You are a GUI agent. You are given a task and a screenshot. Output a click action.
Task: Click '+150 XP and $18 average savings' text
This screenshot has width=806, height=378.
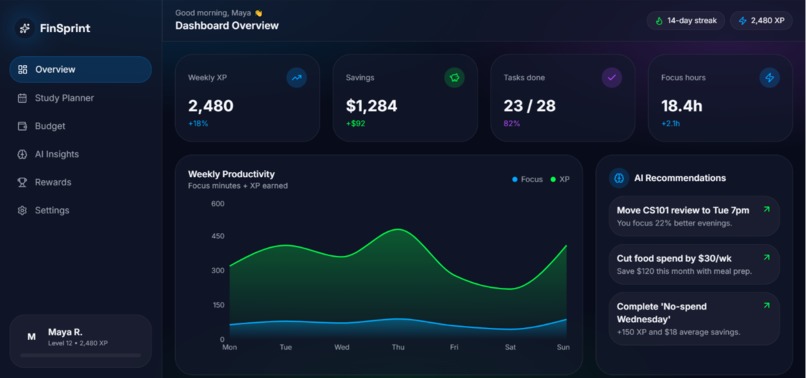click(679, 332)
